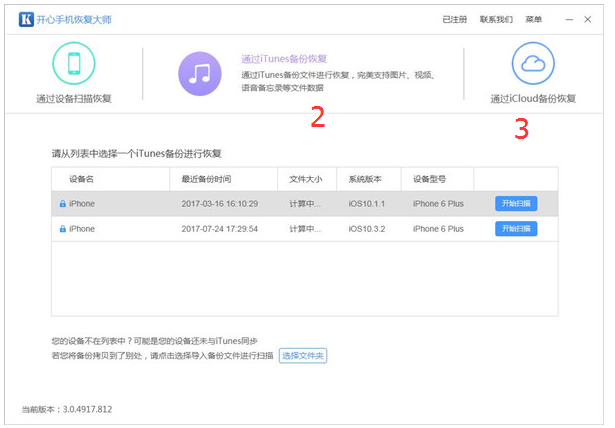Viewport: 615px width, 428px height.
Task: Click 计算中 size in the 2017-03-16 row
Action: (x=305, y=204)
